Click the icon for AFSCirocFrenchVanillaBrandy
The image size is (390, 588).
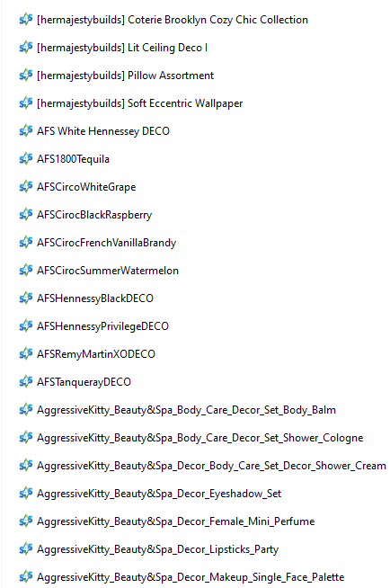click(x=26, y=242)
